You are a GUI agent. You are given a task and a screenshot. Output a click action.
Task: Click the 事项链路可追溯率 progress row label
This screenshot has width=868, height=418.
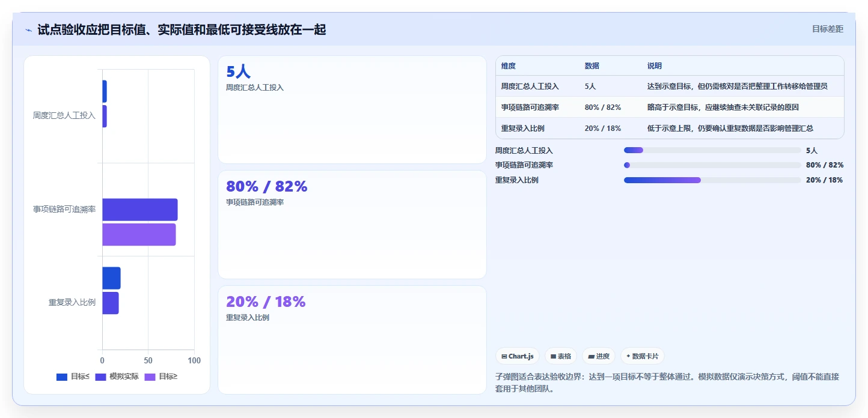click(x=524, y=165)
